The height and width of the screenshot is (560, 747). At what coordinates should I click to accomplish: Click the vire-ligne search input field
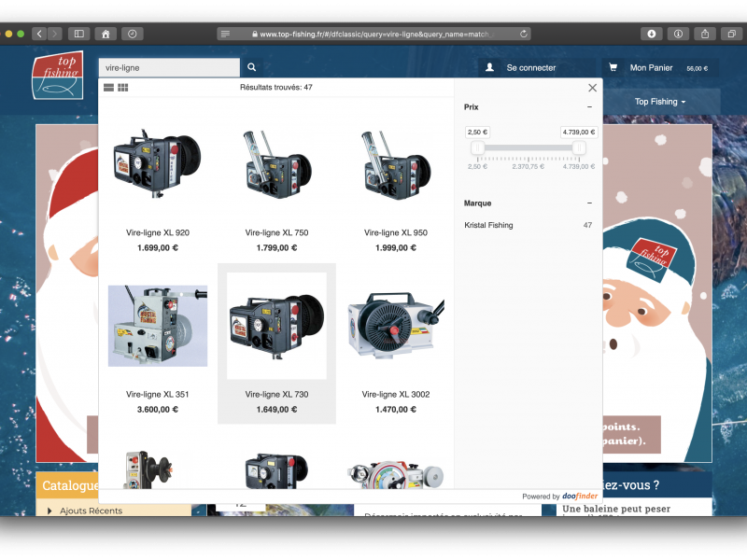pyautogui.click(x=169, y=68)
